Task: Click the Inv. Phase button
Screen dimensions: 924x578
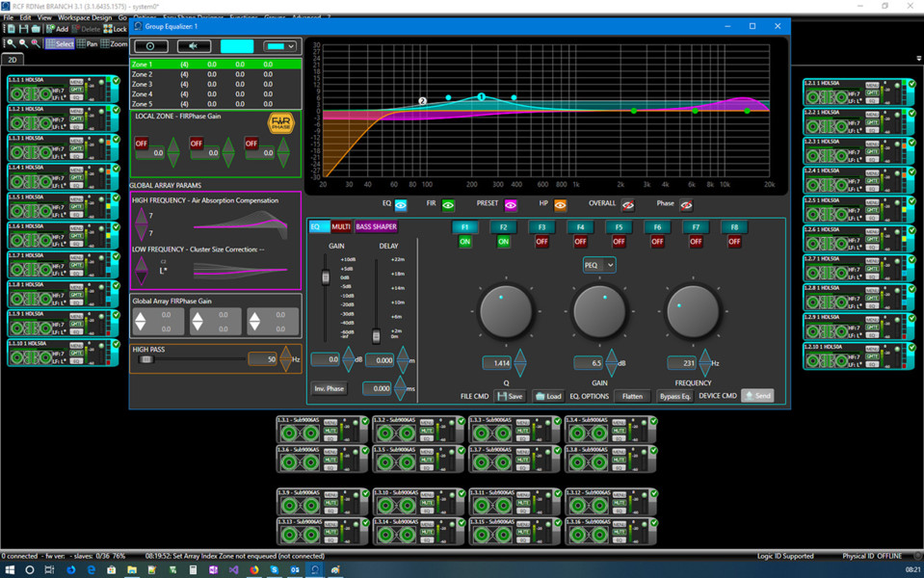Action: pos(329,389)
